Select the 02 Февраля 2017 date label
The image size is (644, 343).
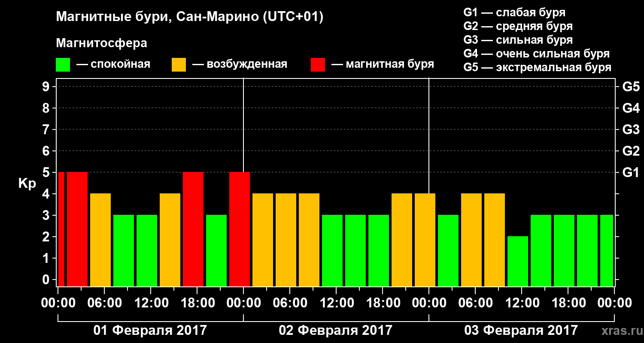[x=336, y=331]
